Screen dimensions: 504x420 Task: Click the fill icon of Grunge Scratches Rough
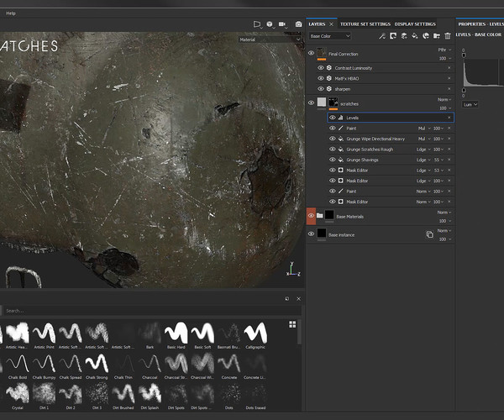[x=341, y=150]
